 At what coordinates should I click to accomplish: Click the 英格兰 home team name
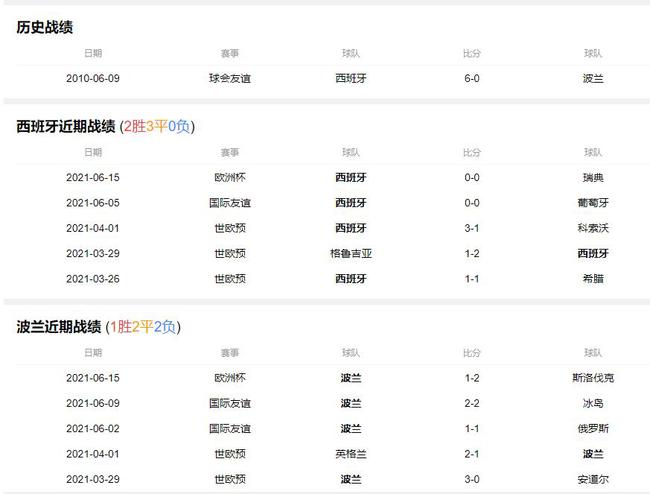pyautogui.click(x=350, y=454)
